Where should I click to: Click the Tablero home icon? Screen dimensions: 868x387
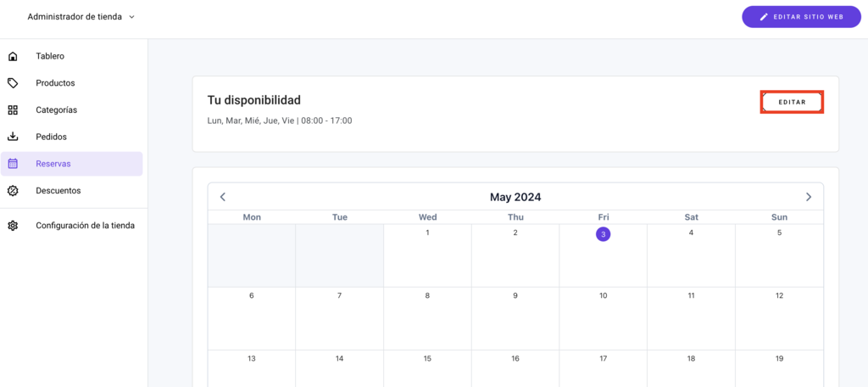click(13, 57)
